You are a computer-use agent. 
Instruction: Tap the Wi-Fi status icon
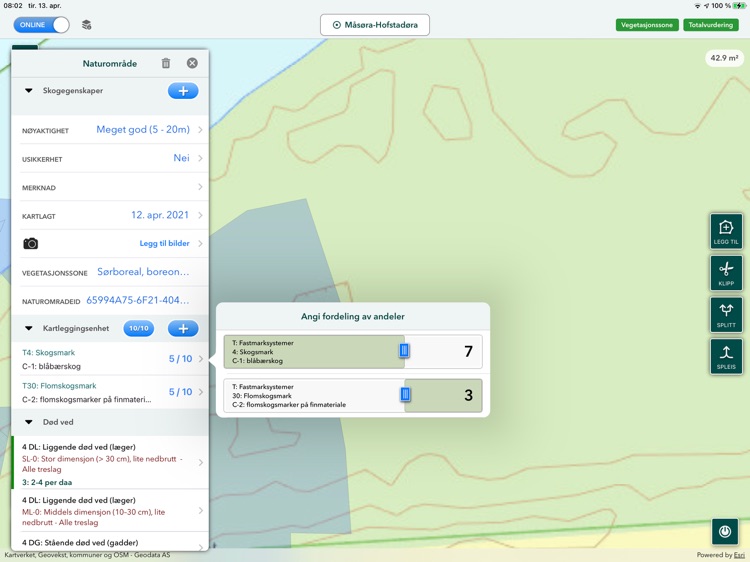697,6
